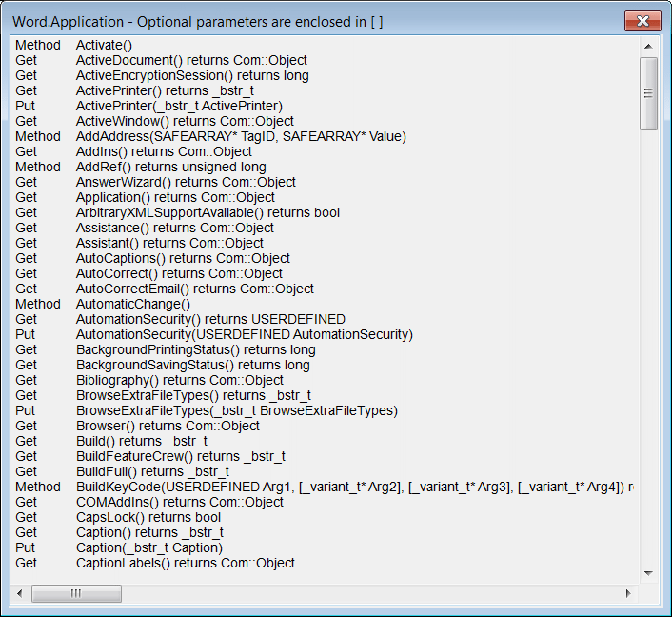Screen dimensions: 672x617
Task: Select AutomationSecurity(USERDEFINED AutomationSecurity) Put row
Action: (x=325, y=334)
